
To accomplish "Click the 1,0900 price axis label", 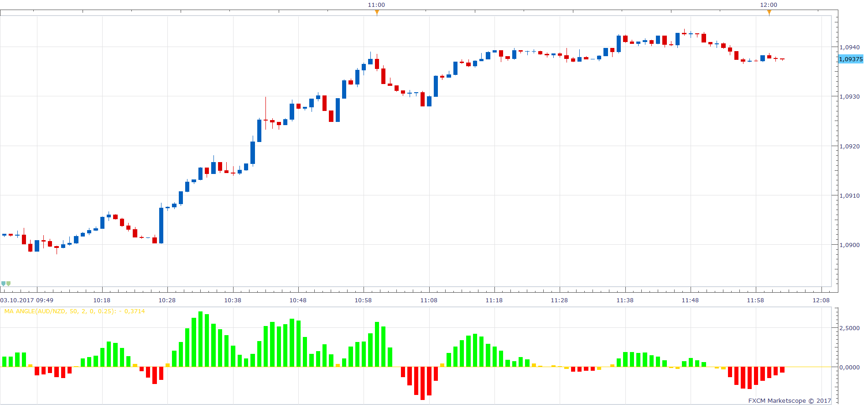I will click(x=849, y=245).
